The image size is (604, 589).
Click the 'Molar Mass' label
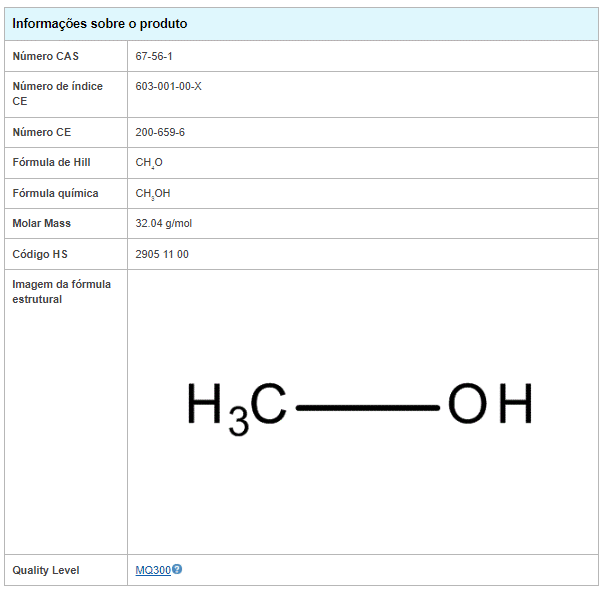(x=42, y=223)
